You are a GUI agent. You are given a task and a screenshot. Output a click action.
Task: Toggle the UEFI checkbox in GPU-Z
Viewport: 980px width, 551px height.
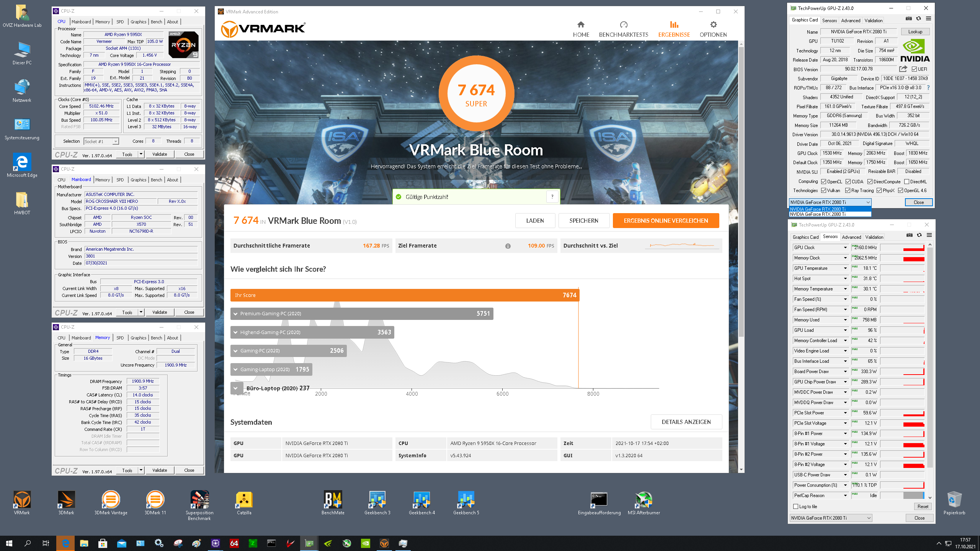pyautogui.click(x=914, y=69)
